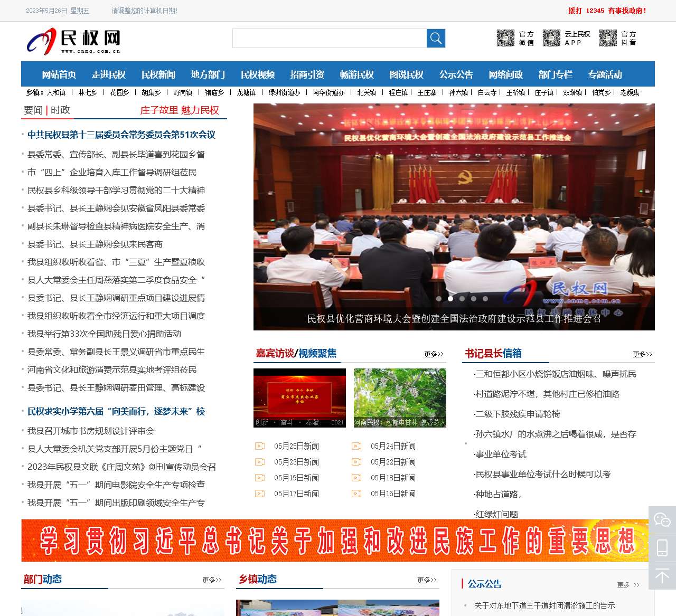
Task: Focus the site search input field
Action: pos(330,38)
